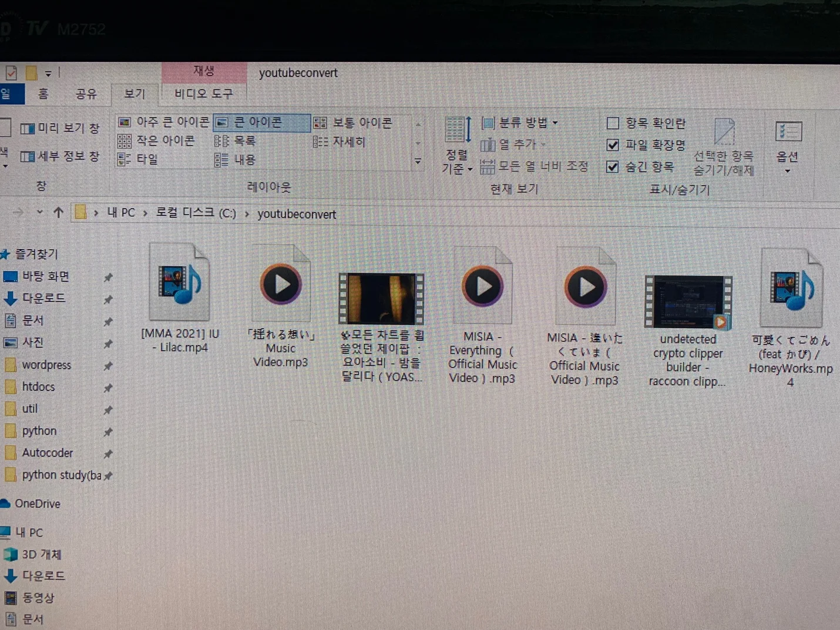This screenshot has height=630, width=840.
Task: Open the 비디오 도구 ribbon tab
Action: (x=203, y=94)
